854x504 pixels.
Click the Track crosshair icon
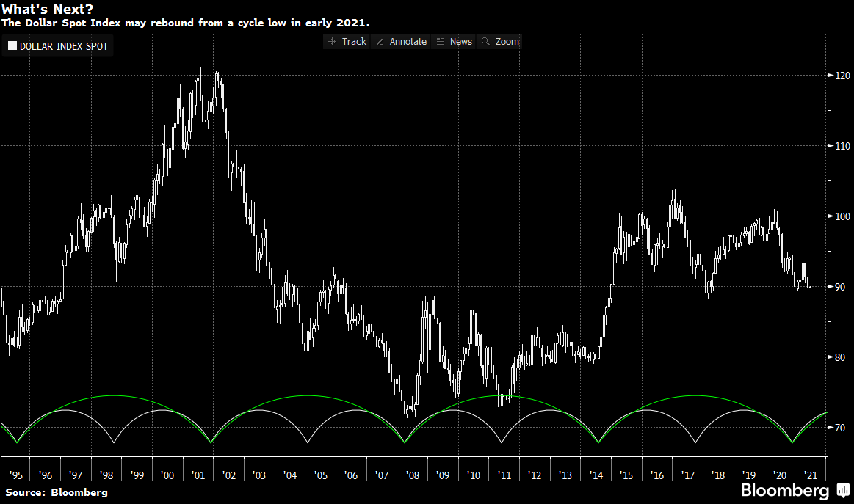click(x=332, y=41)
